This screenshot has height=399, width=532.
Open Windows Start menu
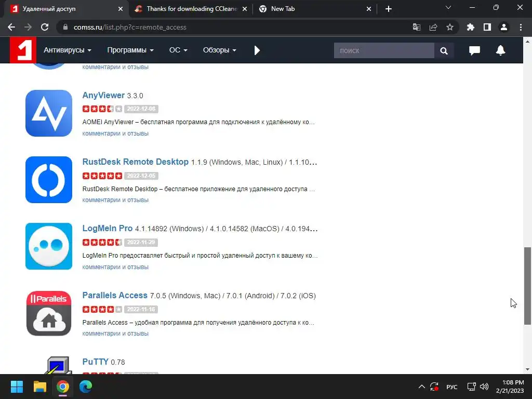(x=17, y=387)
